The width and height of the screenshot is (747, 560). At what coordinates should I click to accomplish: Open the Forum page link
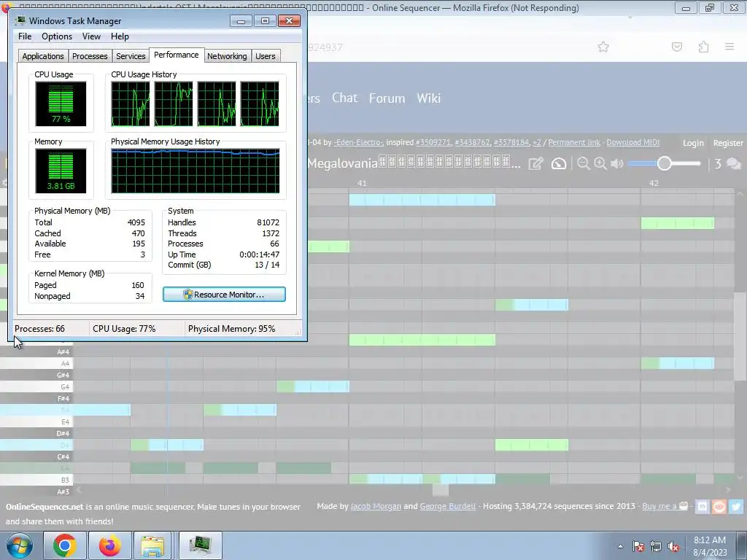click(x=387, y=98)
